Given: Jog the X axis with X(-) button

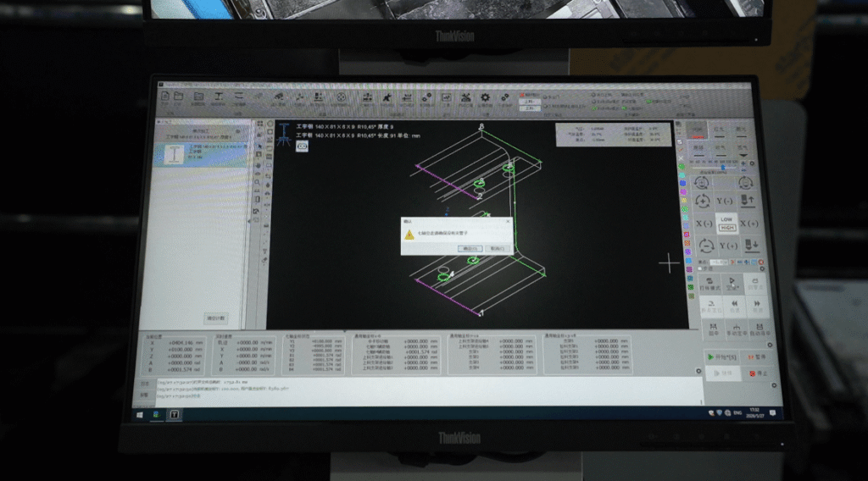Looking at the screenshot, I should pyautogui.click(x=704, y=224).
